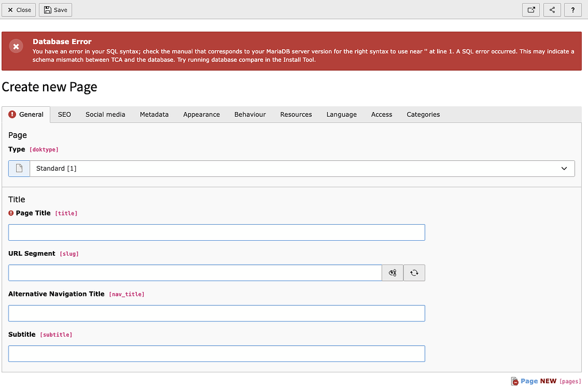Click the Page NEW record icon at bottom
This screenshot has width=588, height=389.
click(515, 381)
